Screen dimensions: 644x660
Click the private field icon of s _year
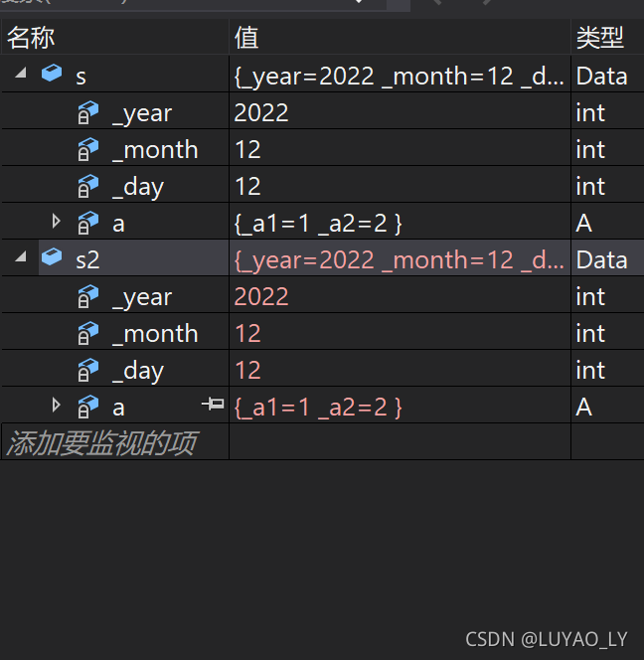pos(88,112)
